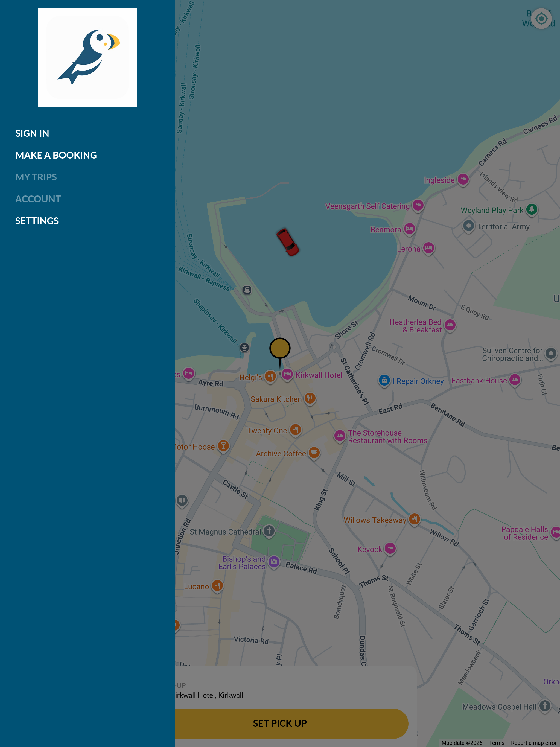Open Settings in sidebar menu
Screen dimensions: 560x747
[37, 221]
